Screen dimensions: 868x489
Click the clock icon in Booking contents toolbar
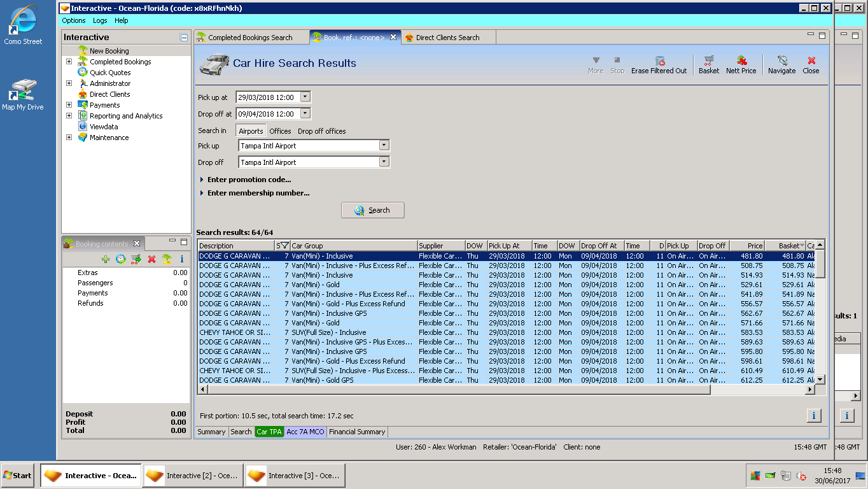[121, 259]
